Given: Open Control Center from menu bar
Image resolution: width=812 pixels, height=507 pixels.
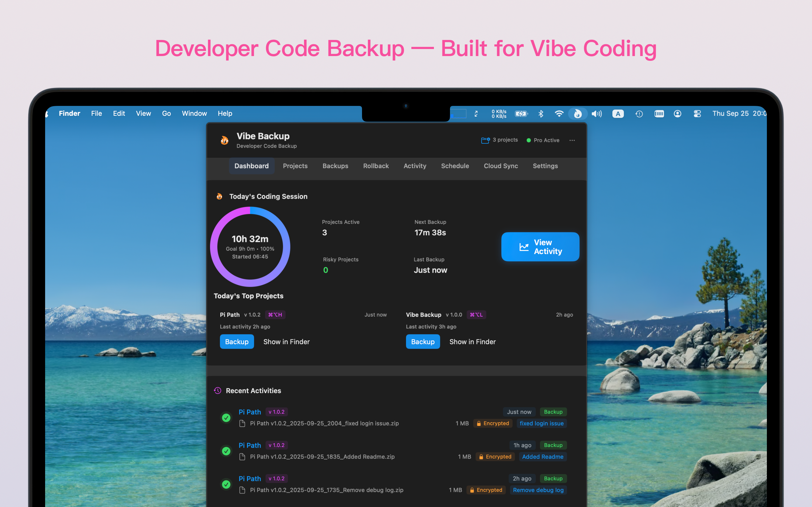Looking at the screenshot, I should coord(697,114).
